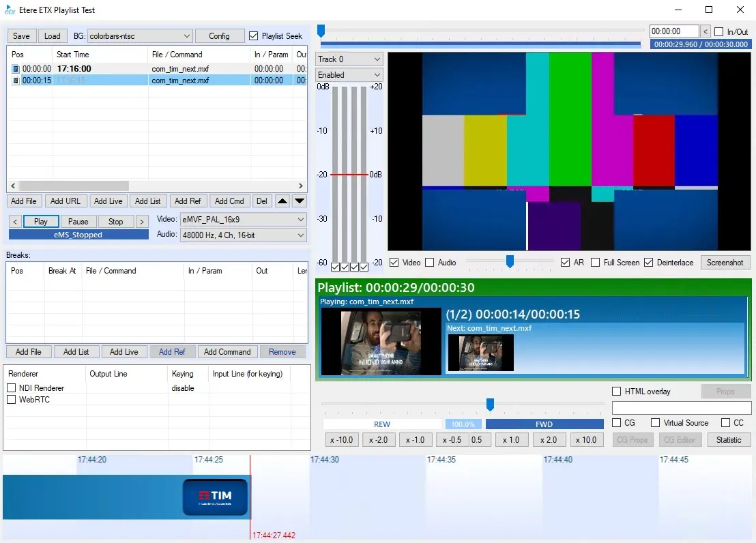Enable the Full Screen checkbox
Screen dimensions: 756x543
click(596, 263)
